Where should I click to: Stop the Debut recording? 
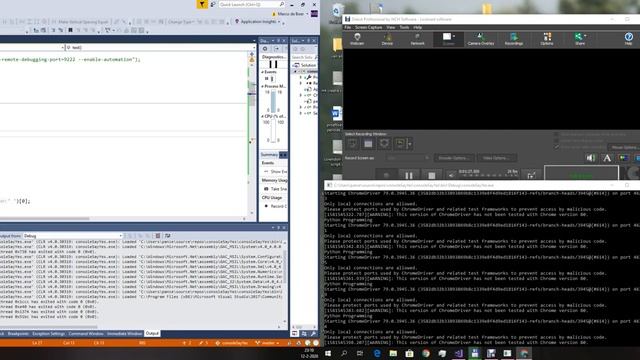pyautogui.click(x=431, y=176)
